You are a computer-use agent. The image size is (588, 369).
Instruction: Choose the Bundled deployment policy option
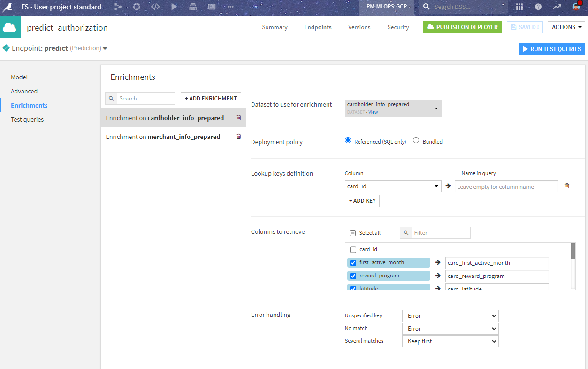416,140
